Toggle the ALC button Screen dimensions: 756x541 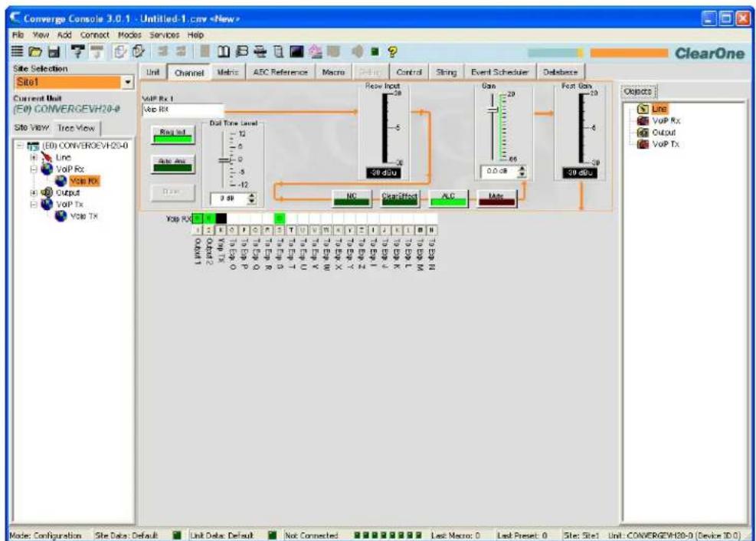(448, 198)
